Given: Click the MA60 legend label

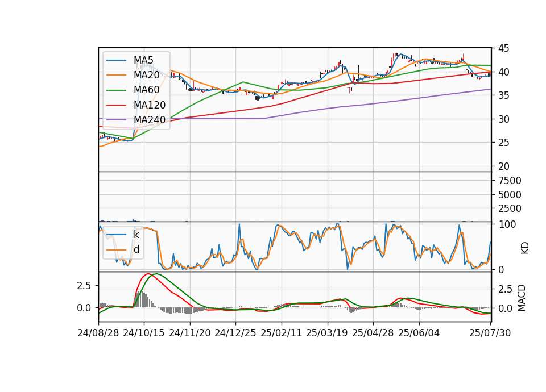Looking at the screenshot, I should [x=146, y=90].
